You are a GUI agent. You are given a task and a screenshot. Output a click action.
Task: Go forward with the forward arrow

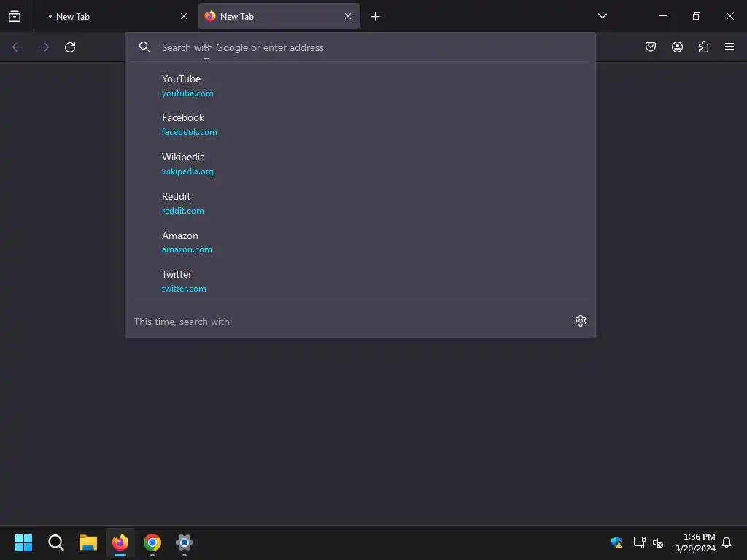coord(44,47)
